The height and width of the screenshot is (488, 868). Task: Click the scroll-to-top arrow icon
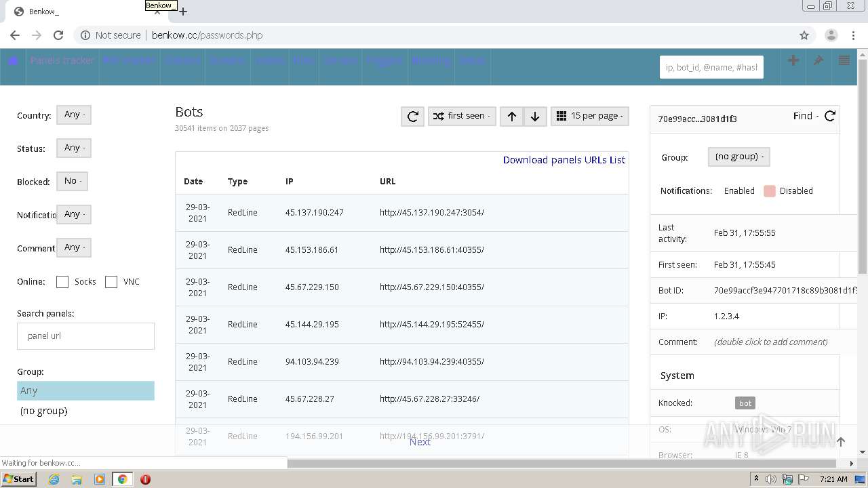pos(841,442)
